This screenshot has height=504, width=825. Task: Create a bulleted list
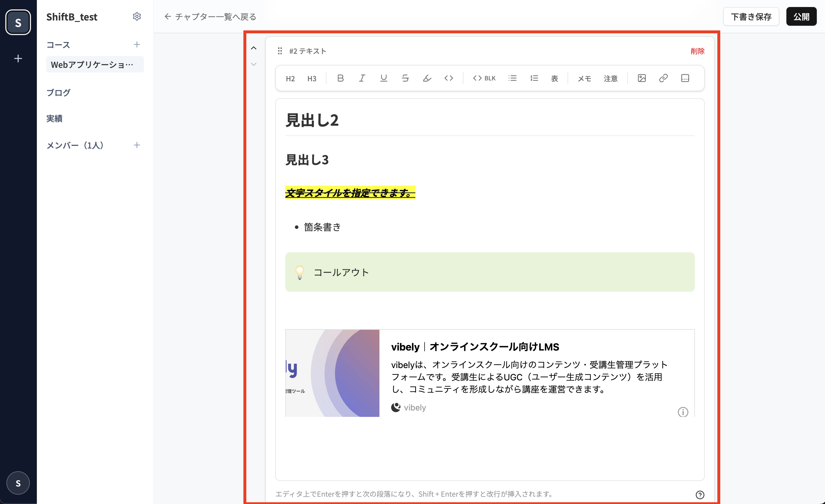(512, 78)
